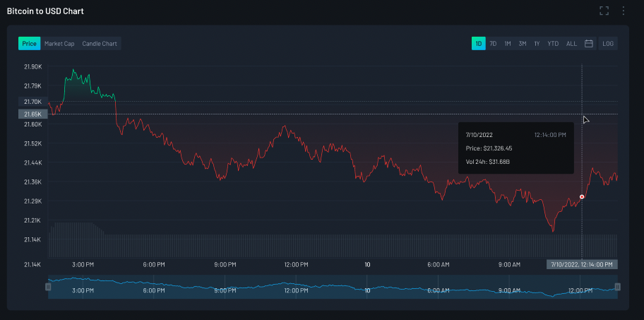Viewport: 644px width, 320px height.
Task: Select the 1D time range
Action: tap(479, 44)
